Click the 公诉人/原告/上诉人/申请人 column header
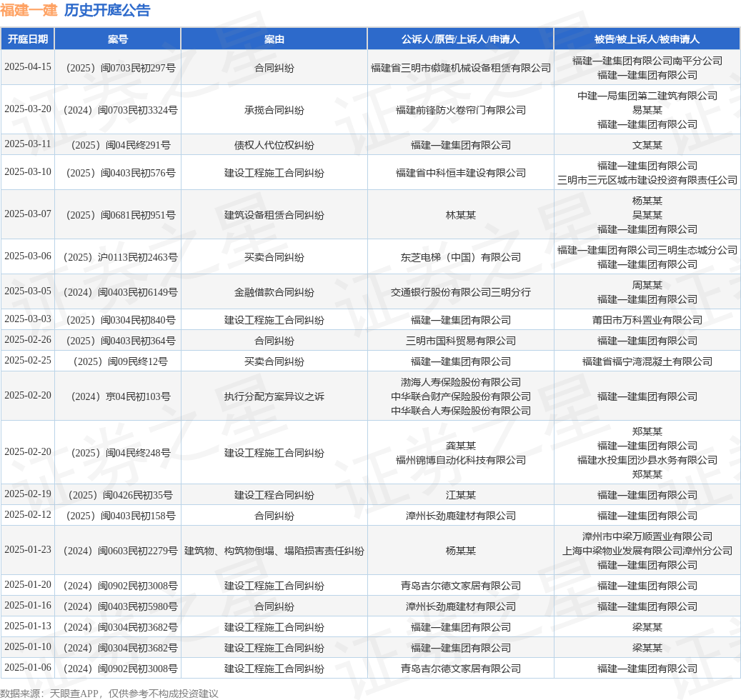 [460, 39]
